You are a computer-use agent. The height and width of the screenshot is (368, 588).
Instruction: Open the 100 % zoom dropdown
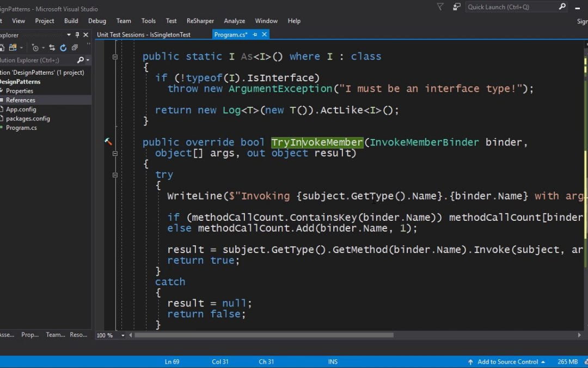[122, 335]
